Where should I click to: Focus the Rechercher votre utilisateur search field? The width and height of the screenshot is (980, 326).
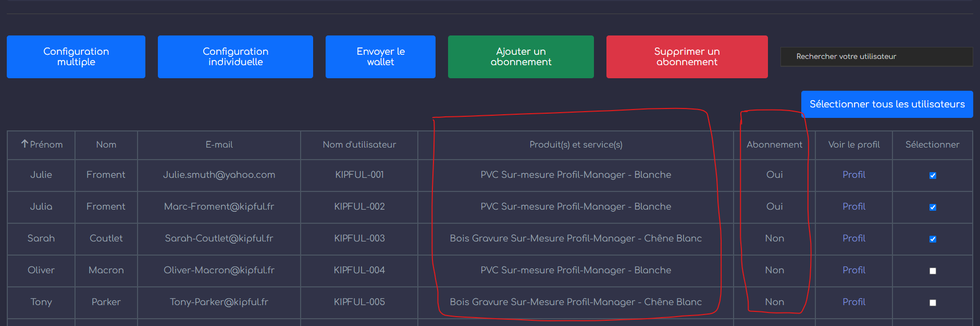[x=876, y=57]
